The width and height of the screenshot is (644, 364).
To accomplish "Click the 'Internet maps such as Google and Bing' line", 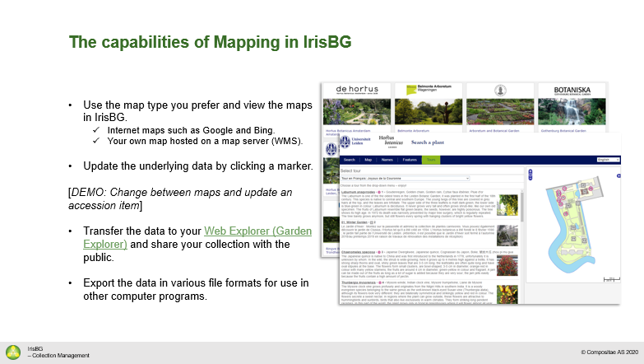I will [x=191, y=130].
